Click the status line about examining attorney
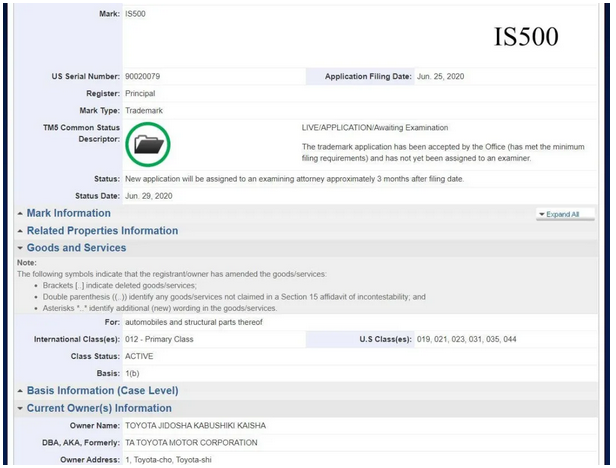The height and width of the screenshot is (468, 616). pyautogui.click(x=294, y=179)
